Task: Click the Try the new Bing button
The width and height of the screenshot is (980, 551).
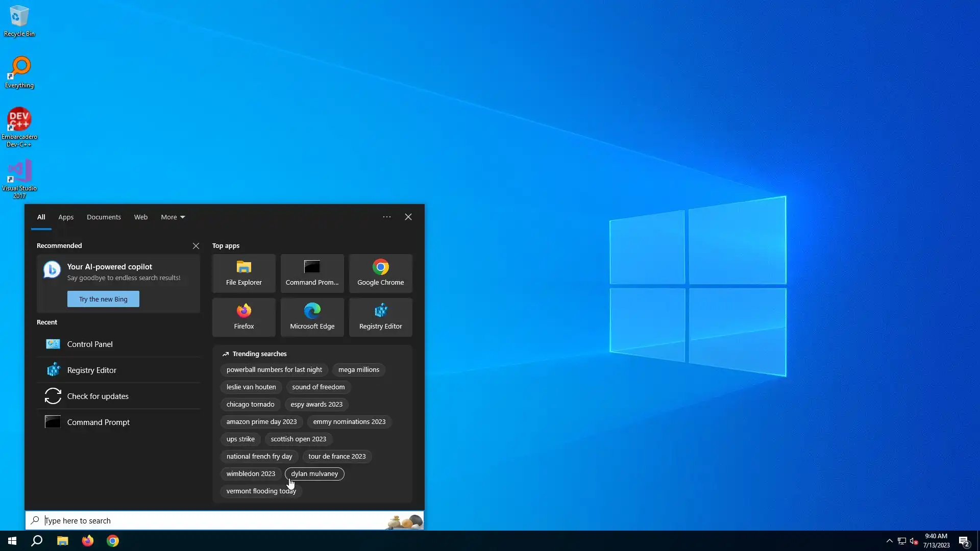Action: click(103, 299)
